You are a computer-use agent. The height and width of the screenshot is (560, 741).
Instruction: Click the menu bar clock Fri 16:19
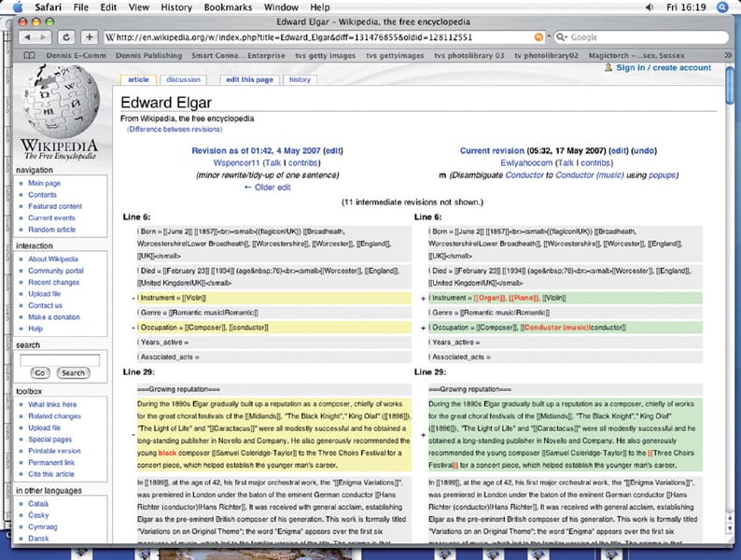point(686,7)
